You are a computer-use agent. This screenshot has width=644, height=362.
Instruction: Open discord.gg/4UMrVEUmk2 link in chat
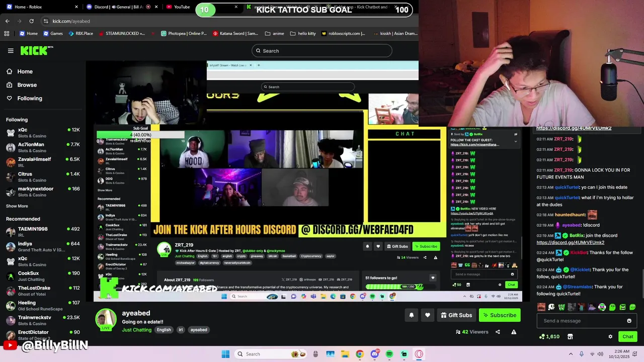tap(570, 242)
